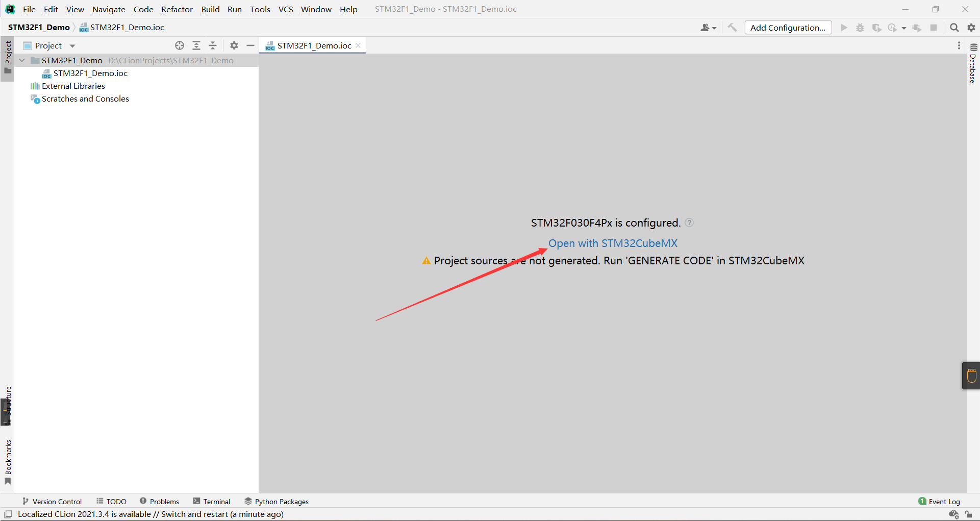Open the Help menu

348,9
